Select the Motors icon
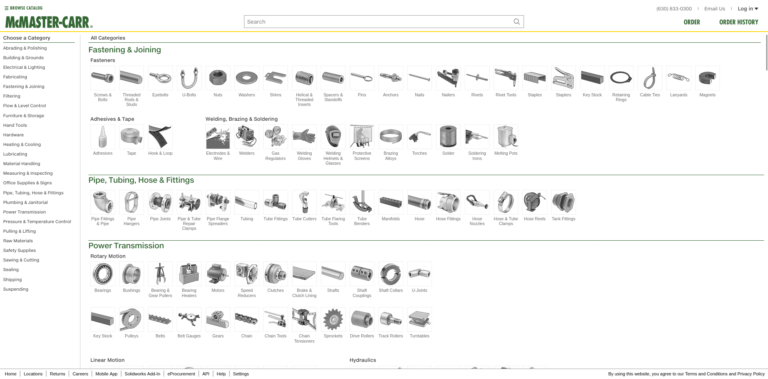 coord(218,274)
